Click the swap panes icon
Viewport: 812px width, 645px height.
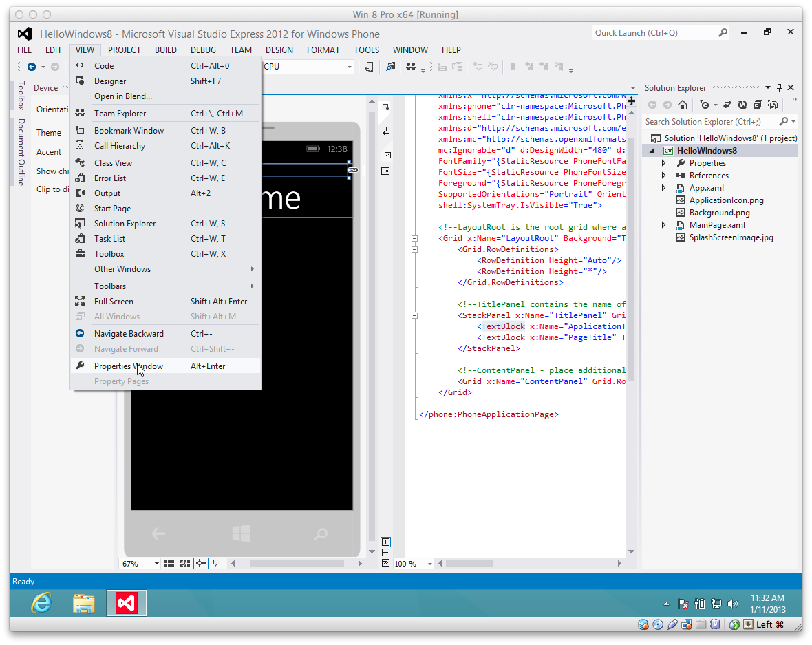pos(385,131)
